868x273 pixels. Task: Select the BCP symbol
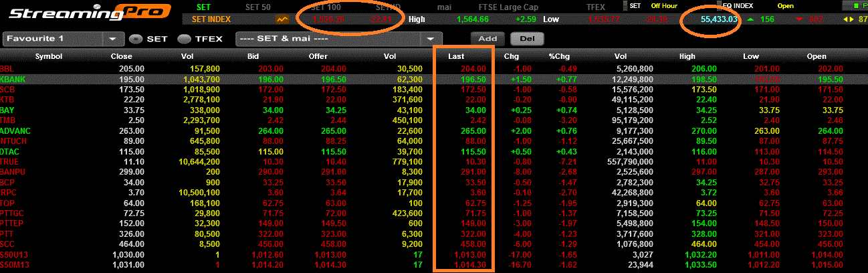coord(7,182)
